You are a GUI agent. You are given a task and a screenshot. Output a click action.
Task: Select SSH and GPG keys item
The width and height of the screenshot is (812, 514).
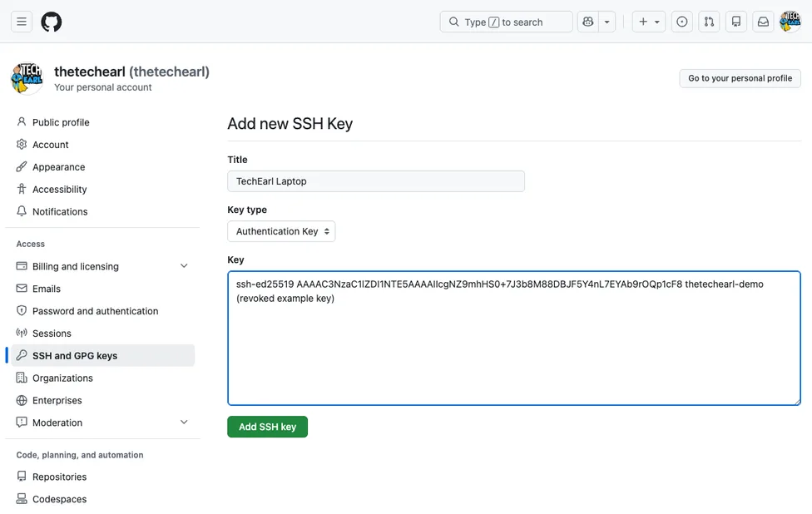pyautogui.click(x=102, y=356)
